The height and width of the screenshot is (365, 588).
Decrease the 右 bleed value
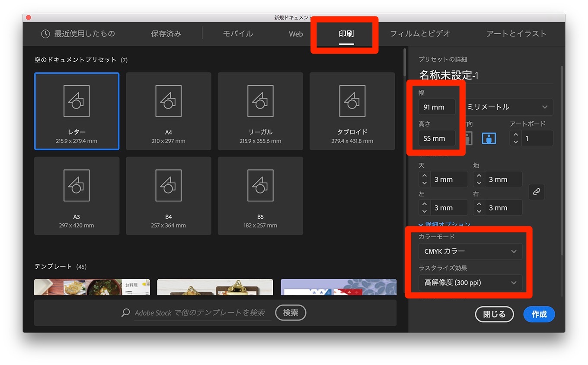(x=479, y=211)
